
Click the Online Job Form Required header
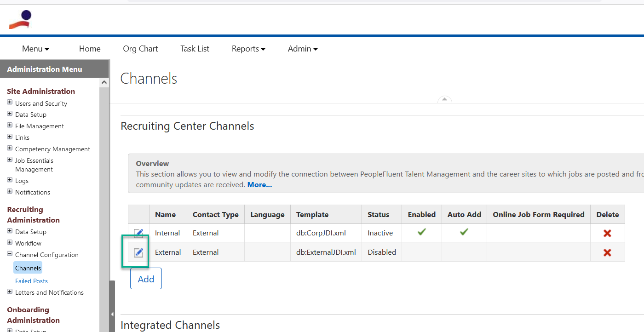[539, 214]
